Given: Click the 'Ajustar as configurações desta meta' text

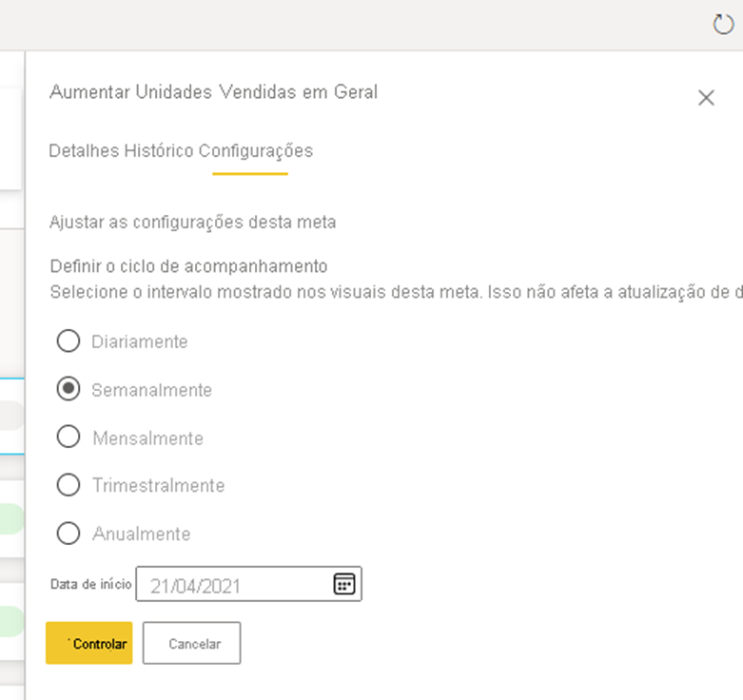Looking at the screenshot, I should (192, 223).
